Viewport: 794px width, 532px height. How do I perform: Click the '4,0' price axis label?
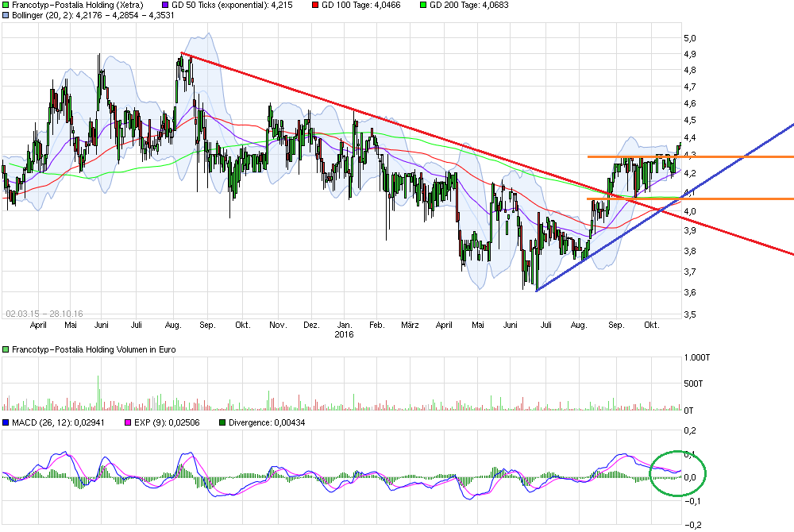[x=690, y=211]
